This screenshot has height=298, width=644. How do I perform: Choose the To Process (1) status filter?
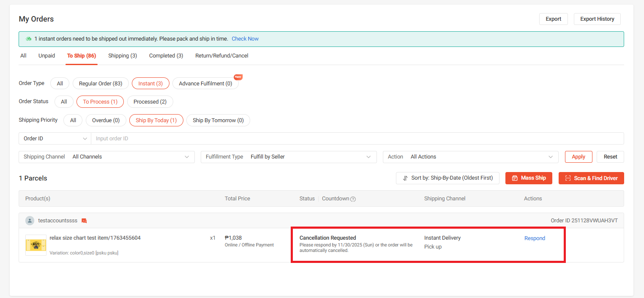click(100, 102)
